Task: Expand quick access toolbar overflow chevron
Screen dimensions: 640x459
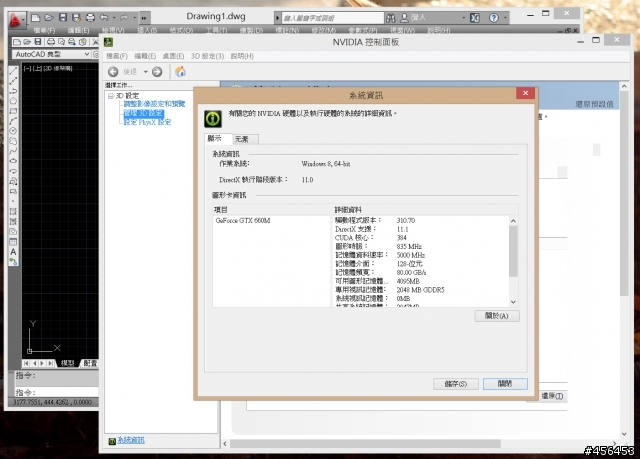Action: 144,18
